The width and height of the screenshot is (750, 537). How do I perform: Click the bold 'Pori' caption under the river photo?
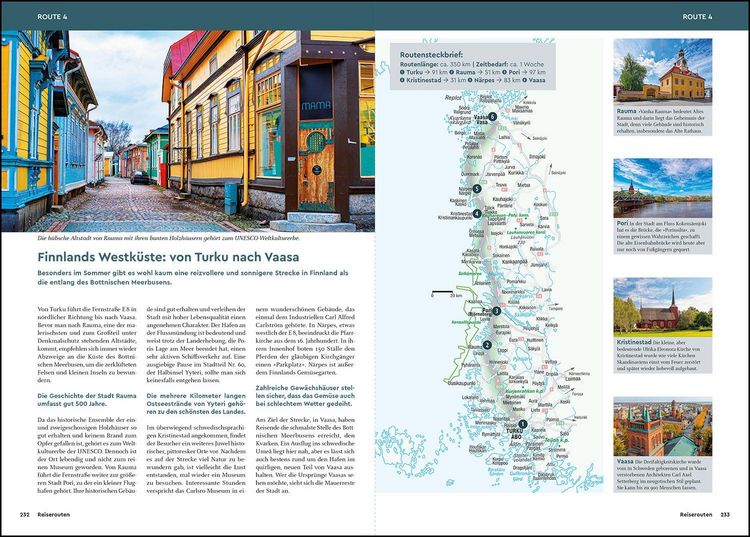622,223
